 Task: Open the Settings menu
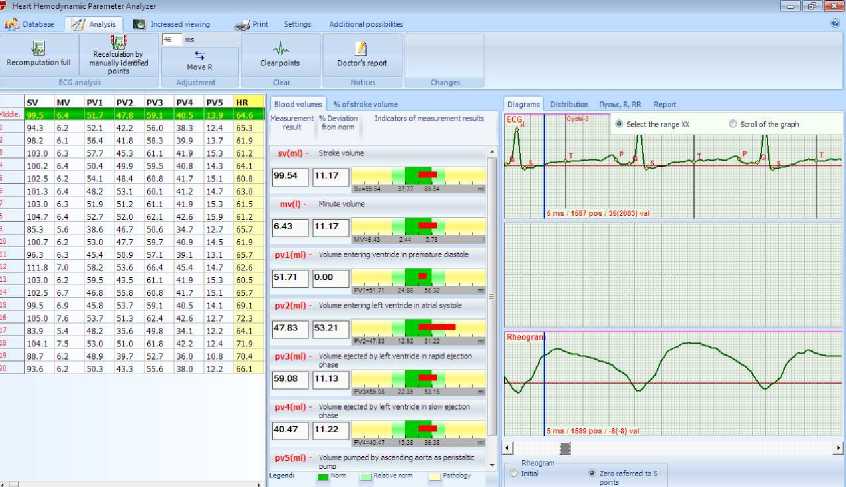[297, 22]
